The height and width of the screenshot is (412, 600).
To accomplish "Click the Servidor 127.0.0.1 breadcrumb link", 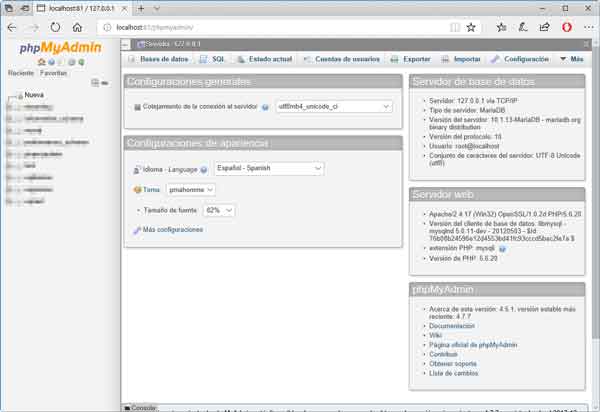I will coord(173,44).
